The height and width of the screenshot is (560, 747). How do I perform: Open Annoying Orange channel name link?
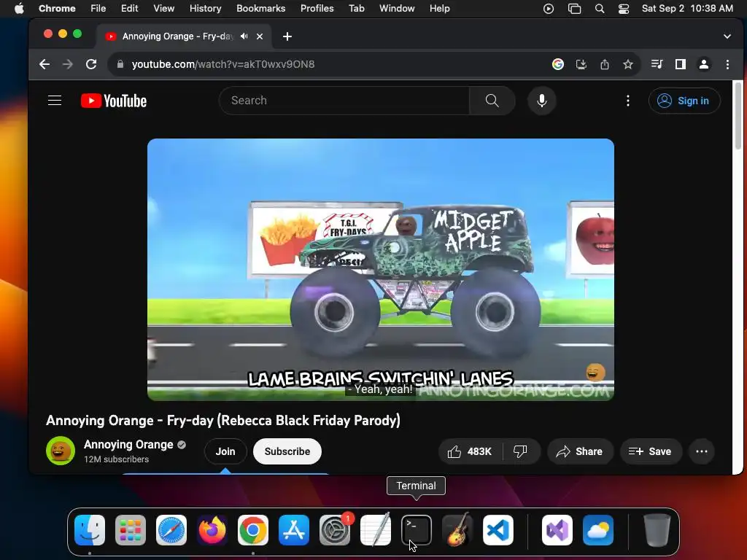(128, 444)
